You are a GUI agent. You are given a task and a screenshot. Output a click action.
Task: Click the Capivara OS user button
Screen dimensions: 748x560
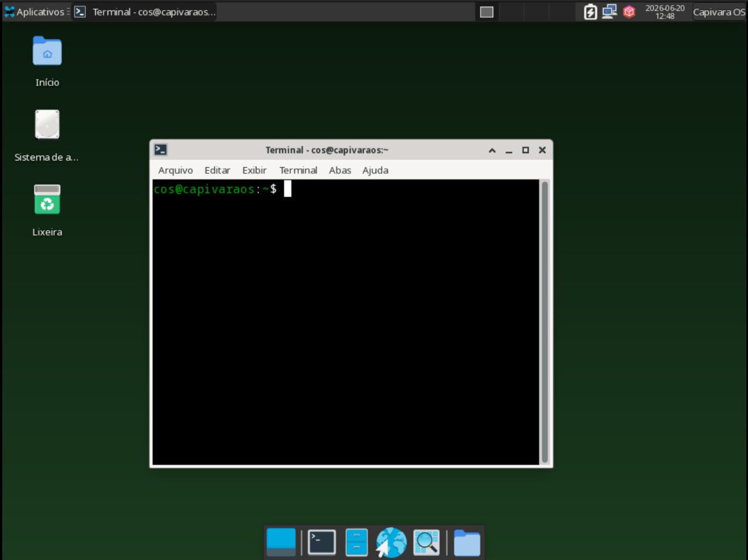tap(719, 12)
